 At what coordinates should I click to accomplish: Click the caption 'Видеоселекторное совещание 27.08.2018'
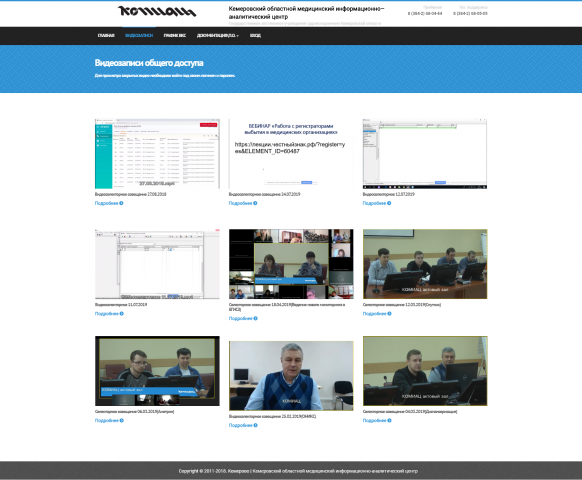point(131,194)
